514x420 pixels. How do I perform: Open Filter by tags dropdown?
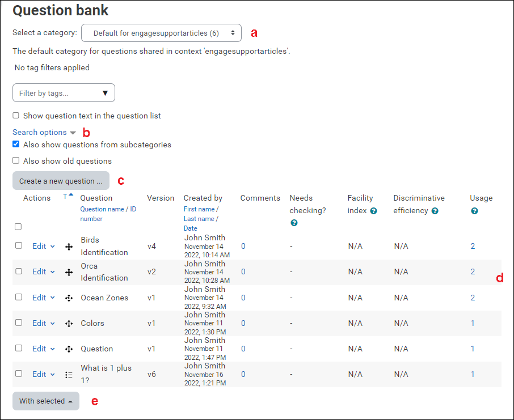[64, 93]
